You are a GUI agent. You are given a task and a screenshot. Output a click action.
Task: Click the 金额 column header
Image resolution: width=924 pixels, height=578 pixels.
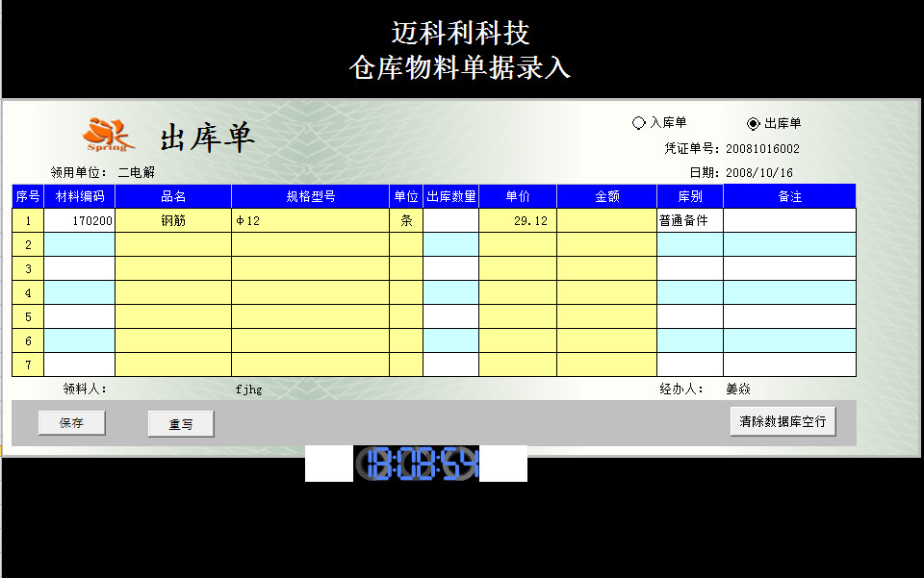(605, 195)
